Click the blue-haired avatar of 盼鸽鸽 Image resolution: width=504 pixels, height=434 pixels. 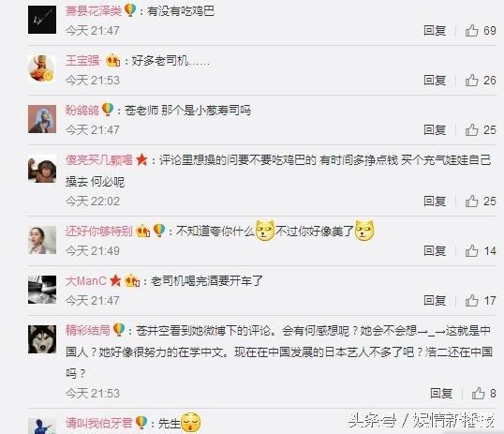point(42,119)
